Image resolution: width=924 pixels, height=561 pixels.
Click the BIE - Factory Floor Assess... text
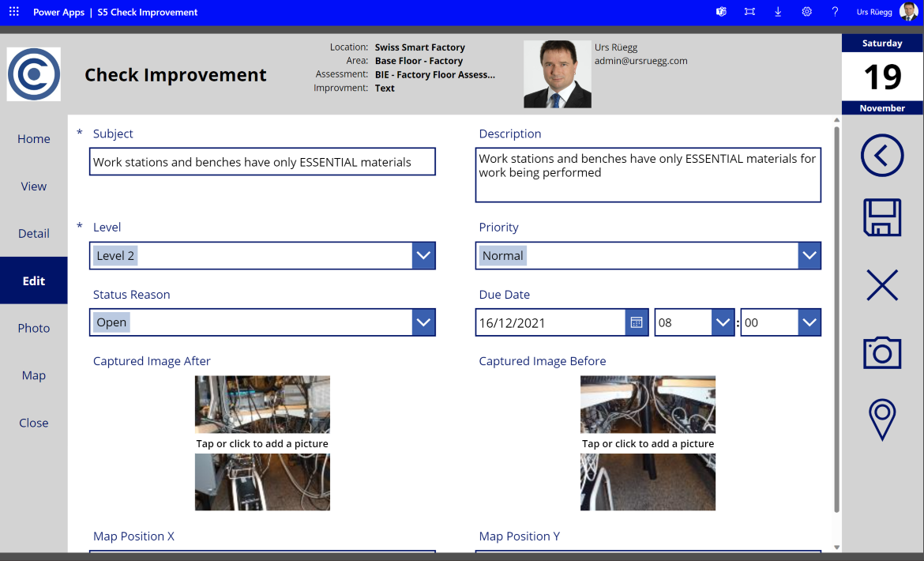coord(435,74)
